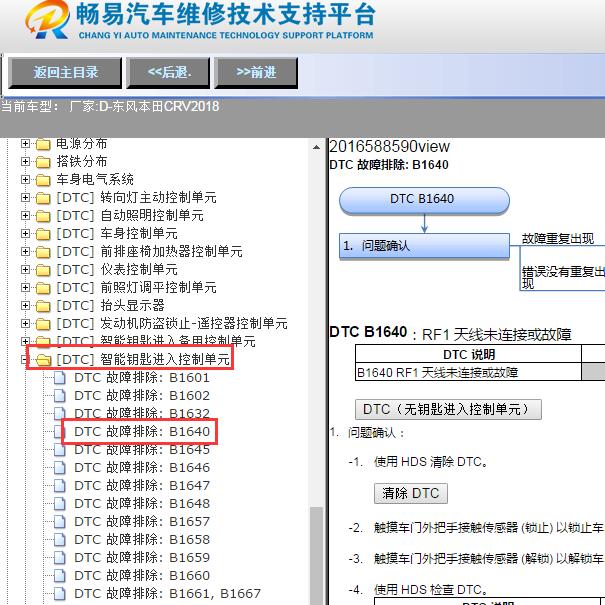Click document icon of B1648 entry
This screenshot has height=605, width=605.
point(59,504)
